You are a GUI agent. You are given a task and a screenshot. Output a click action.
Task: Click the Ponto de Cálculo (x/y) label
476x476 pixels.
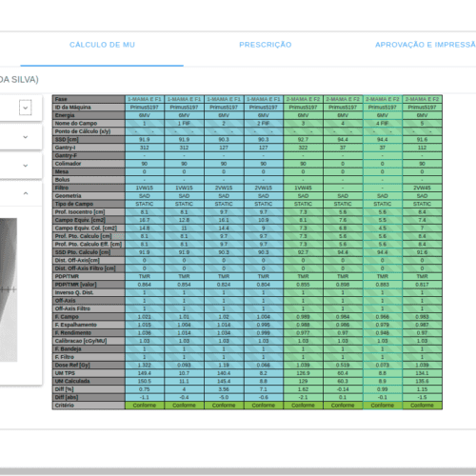pyautogui.click(x=89, y=131)
